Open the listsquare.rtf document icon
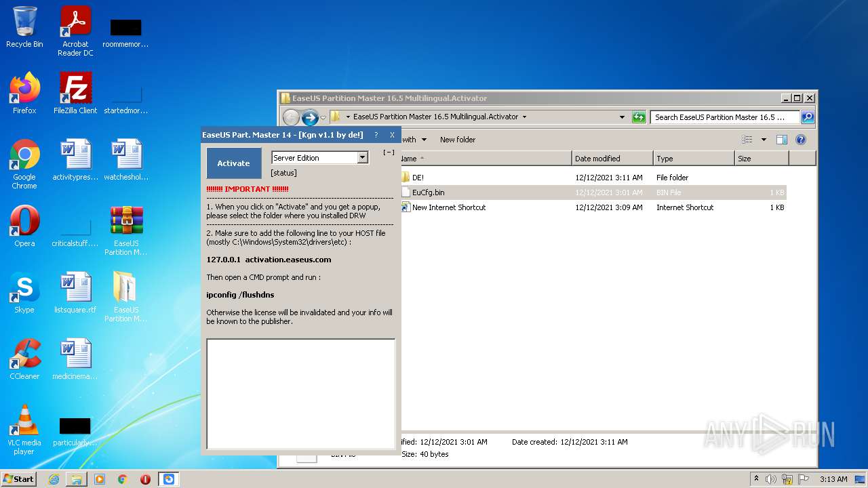Screen dimensions: 868x488 [x=75, y=292]
